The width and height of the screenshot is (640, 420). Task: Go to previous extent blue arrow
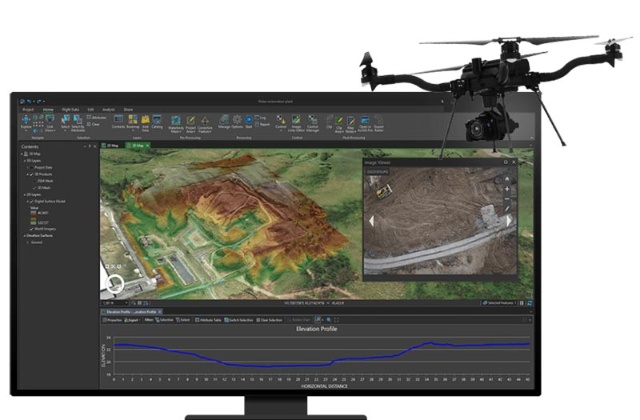35,131
